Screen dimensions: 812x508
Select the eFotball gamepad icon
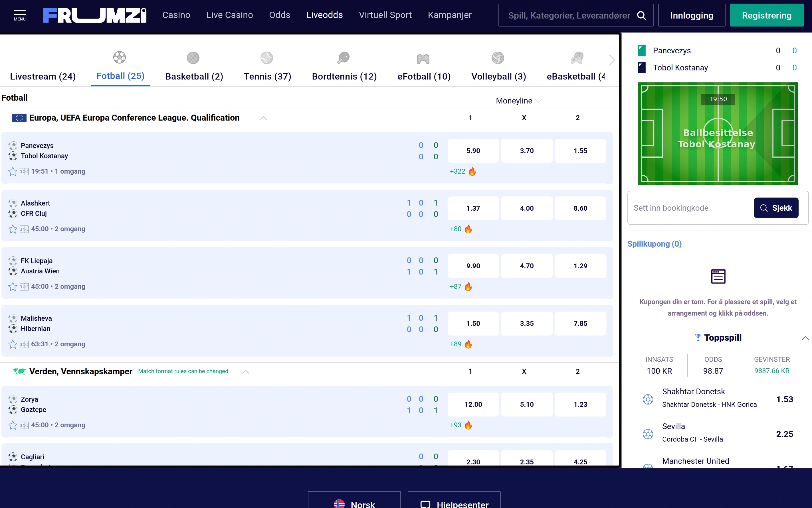[x=423, y=58]
